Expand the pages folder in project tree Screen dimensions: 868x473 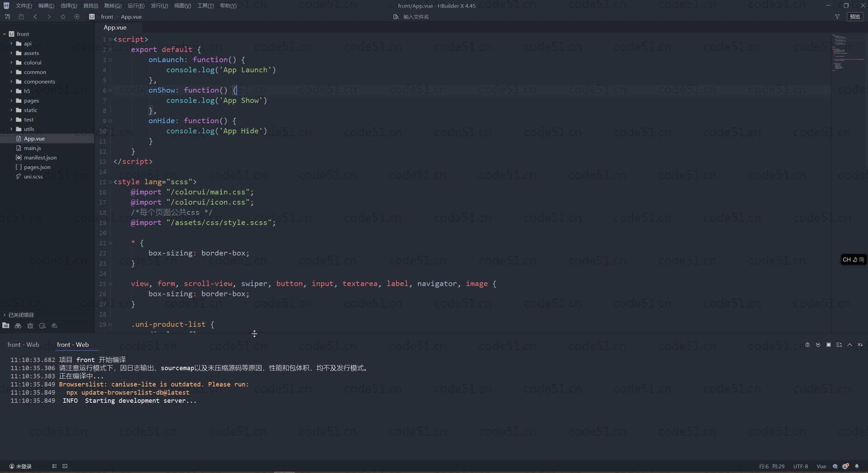coord(11,100)
